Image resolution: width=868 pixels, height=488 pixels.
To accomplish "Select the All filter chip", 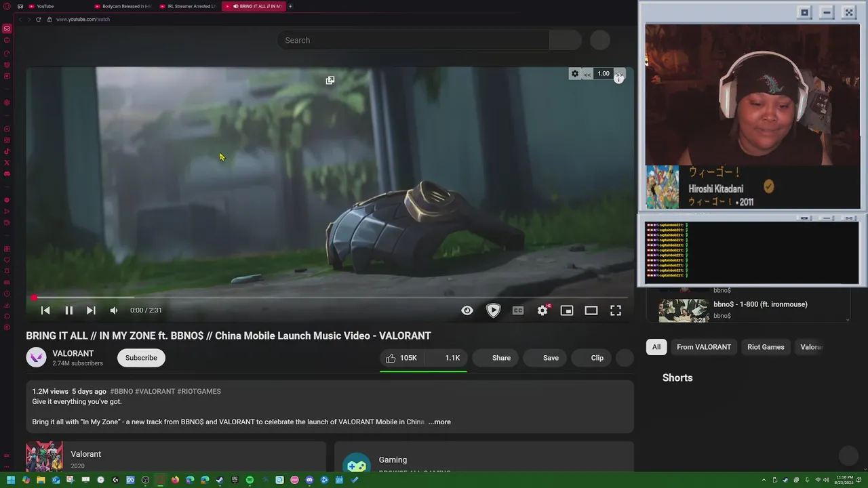I will 656,347.
